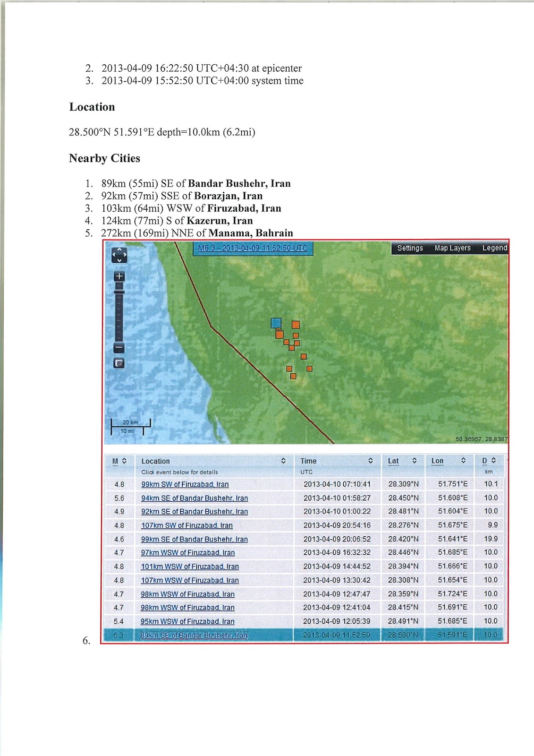This screenshot has width=534, height=756.
Task: Zoom in with the plus button
Action: click(x=119, y=276)
